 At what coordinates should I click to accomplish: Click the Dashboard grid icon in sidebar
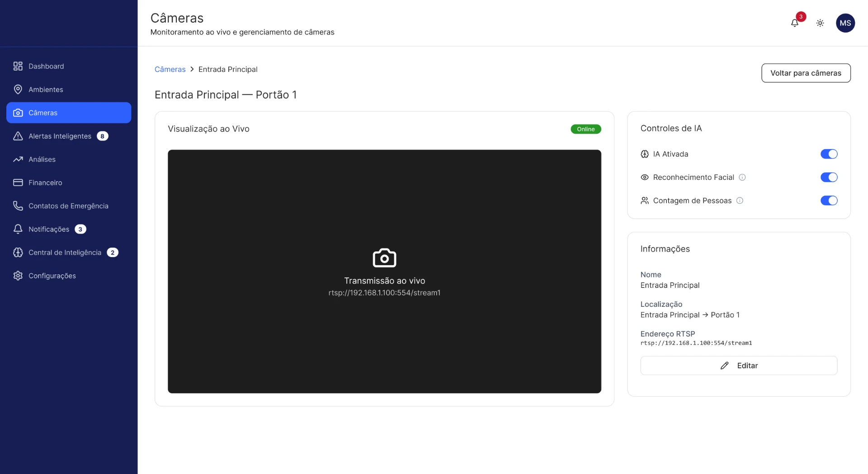tap(18, 66)
